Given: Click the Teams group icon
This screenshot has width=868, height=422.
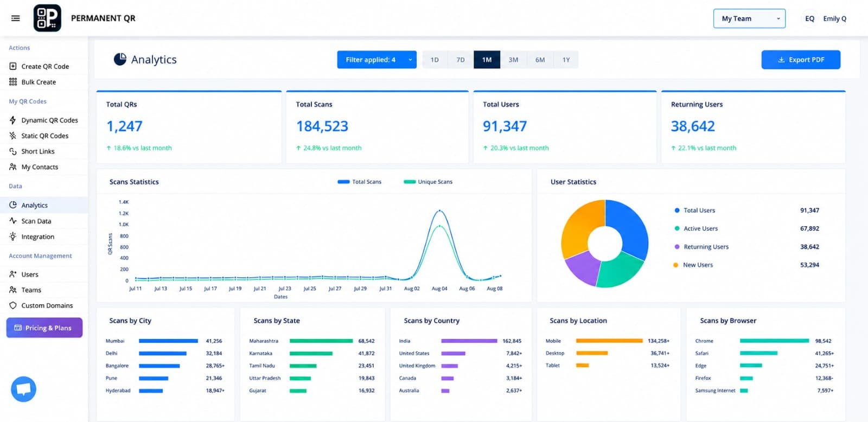Looking at the screenshot, I should (13, 290).
